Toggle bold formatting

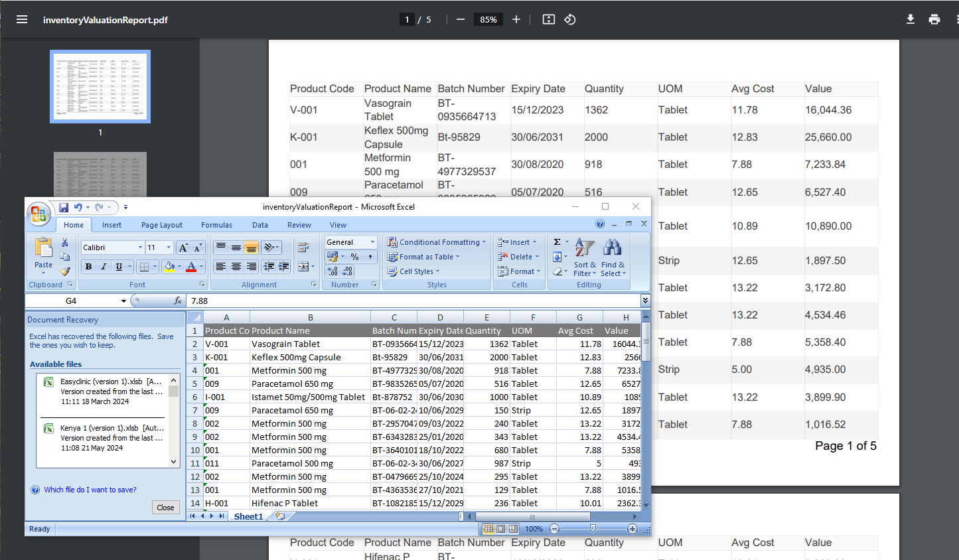click(x=88, y=267)
